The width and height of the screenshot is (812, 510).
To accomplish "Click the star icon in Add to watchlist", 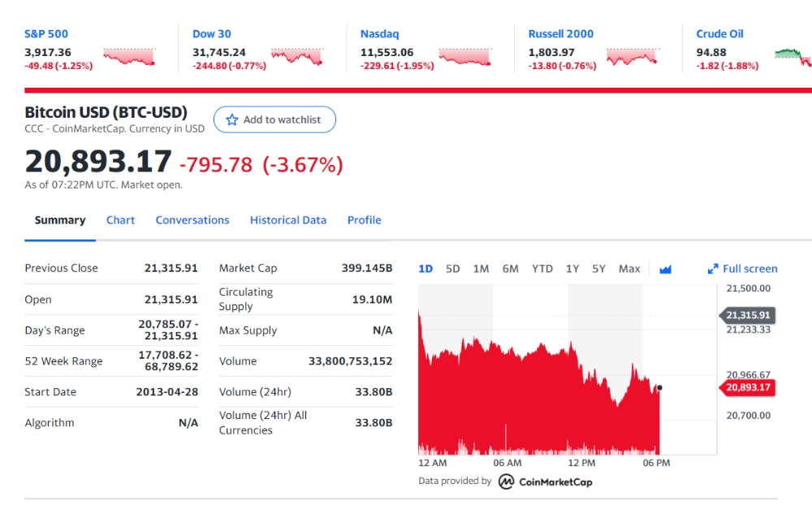I will click(x=232, y=119).
